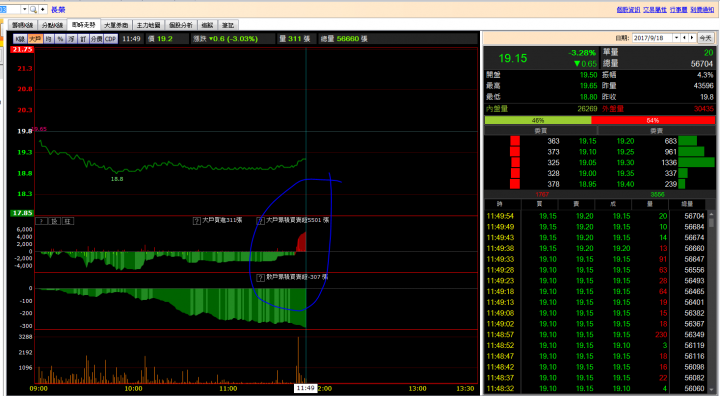The image size is (720, 396).
Task: Go to next date with right arrow
Action: (x=692, y=38)
